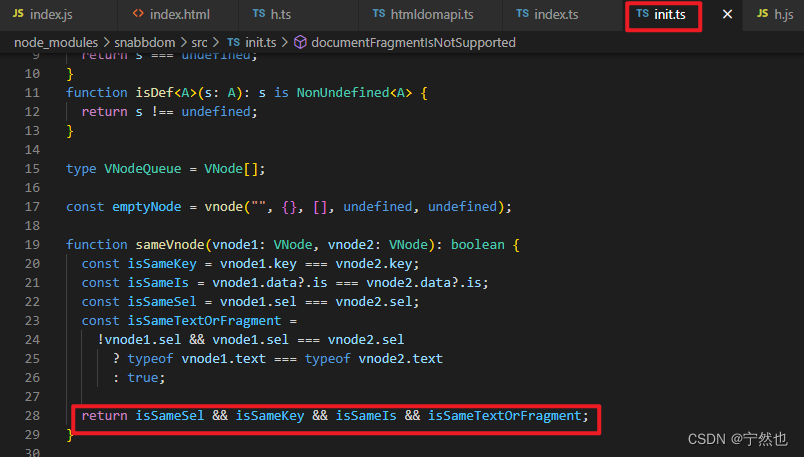Click line number 11 in the gutter

32,93
